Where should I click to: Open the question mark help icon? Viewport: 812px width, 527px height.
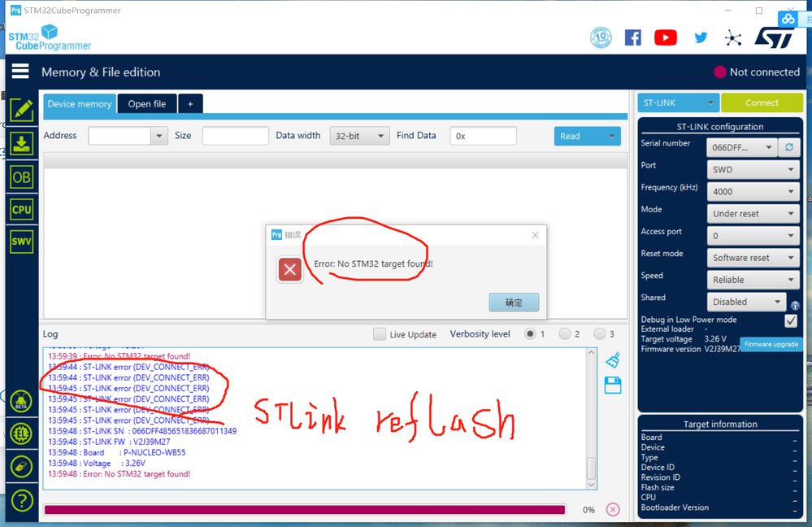[21, 501]
